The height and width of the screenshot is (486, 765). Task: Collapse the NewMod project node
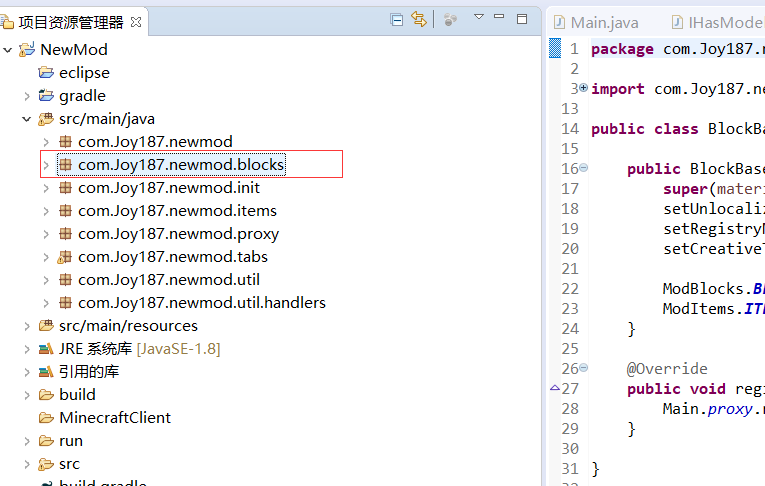7,50
